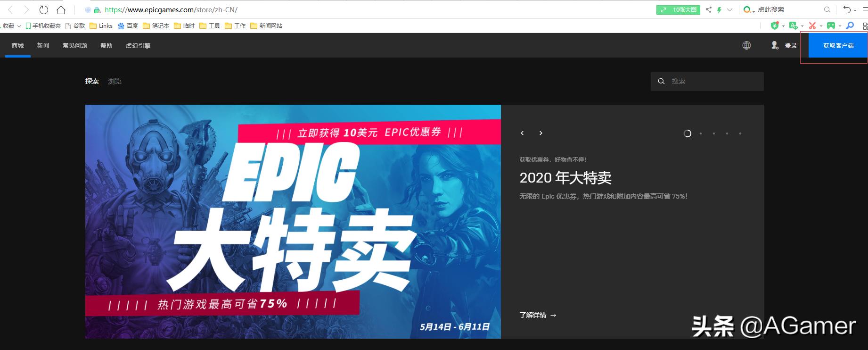Click the 登录 sign-in link

click(791, 45)
